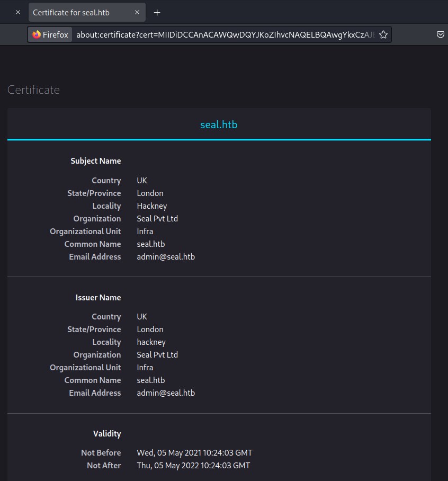Click the Subject Name organization Seal Pvt Ltd
This screenshot has height=481, width=448.
[157, 219]
